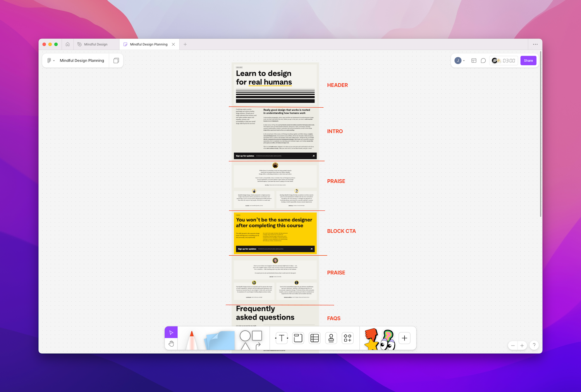
Task: Open help with the question mark button
Action: [534, 345]
